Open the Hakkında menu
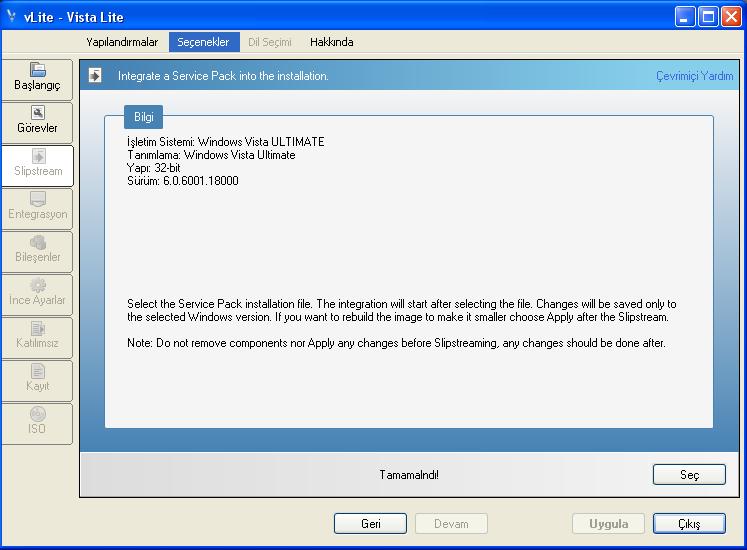 pyautogui.click(x=332, y=42)
